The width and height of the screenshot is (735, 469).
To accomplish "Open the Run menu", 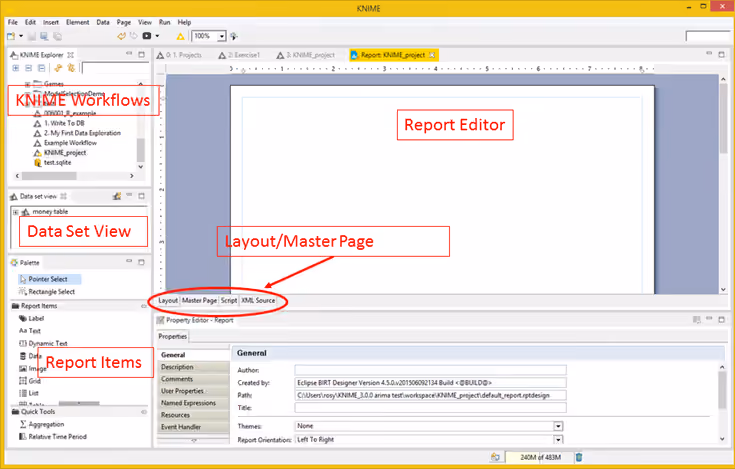I will [x=165, y=22].
